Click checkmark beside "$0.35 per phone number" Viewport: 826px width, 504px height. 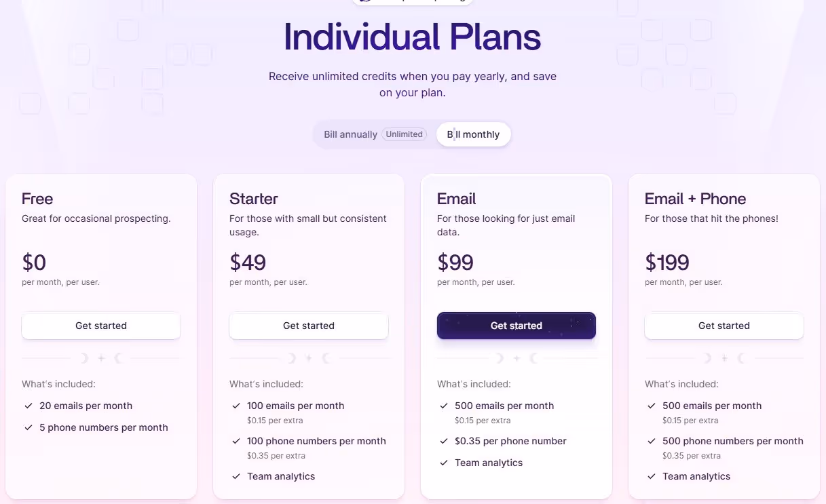coord(444,441)
